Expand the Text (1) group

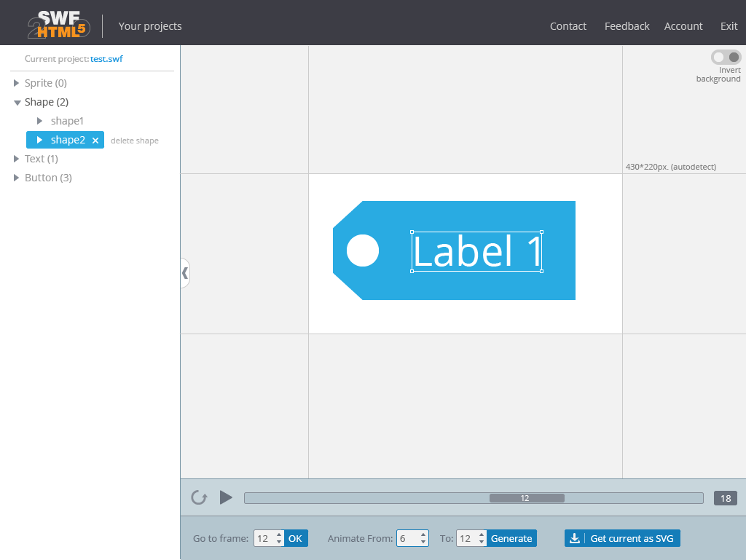click(16, 159)
